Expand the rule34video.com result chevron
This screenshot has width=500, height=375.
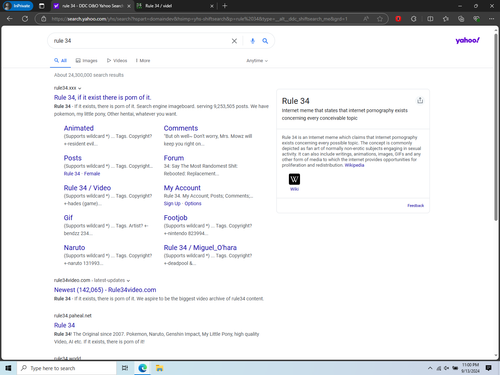(128, 281)
